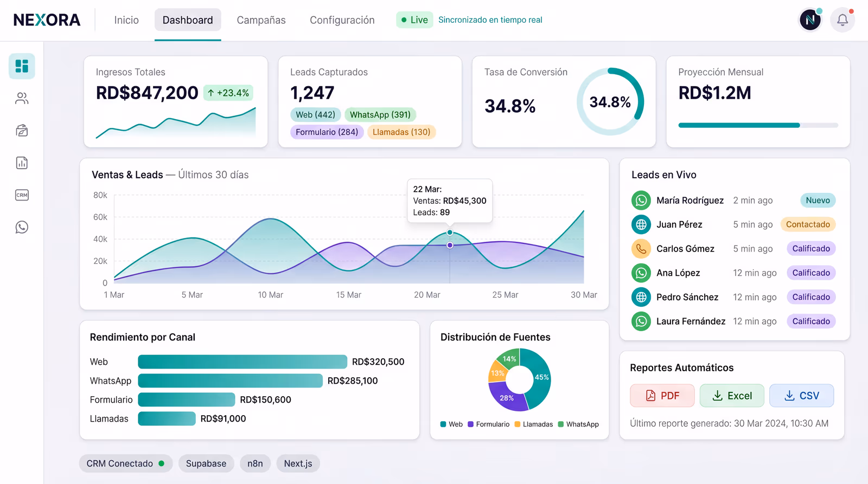Select the lead name María Rodríguez

(690, 201)
